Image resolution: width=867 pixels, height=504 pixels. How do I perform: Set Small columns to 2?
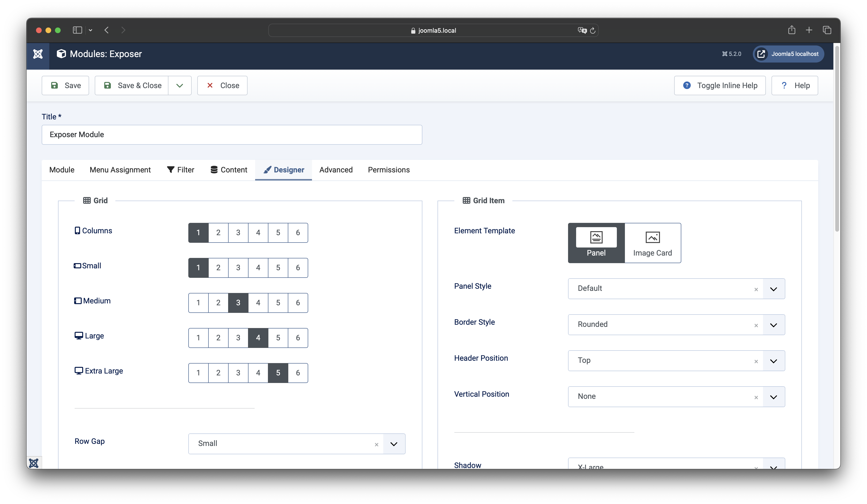[x=218, y=268]
